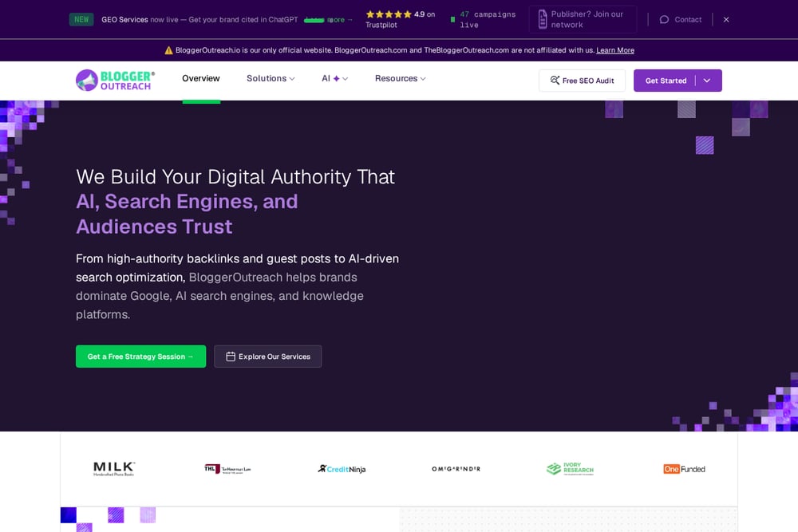Click the Trustpilot star rating
Viewport: 798px width, 532px height.
[x=389, y=14]
